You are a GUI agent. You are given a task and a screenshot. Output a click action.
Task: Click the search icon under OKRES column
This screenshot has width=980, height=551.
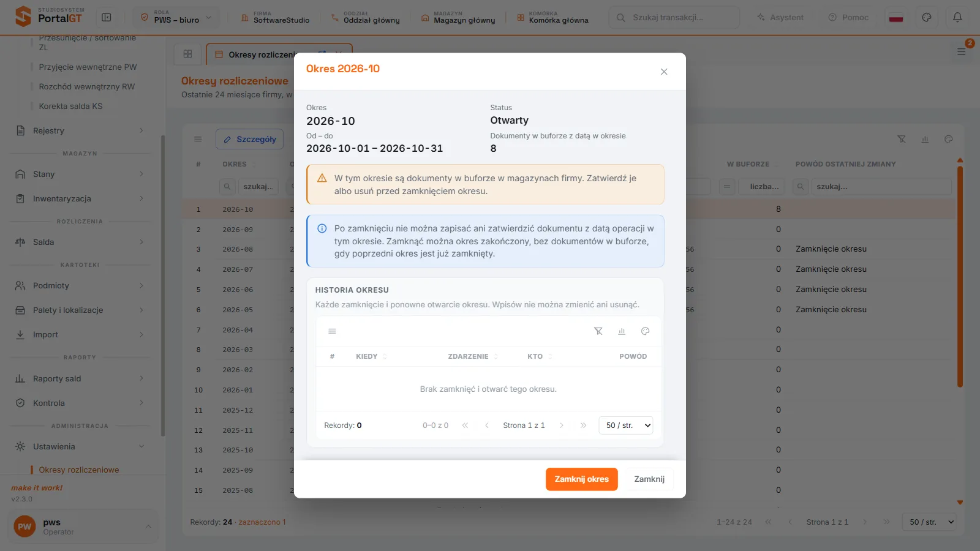pyautogui.click(x=227, y=187)
